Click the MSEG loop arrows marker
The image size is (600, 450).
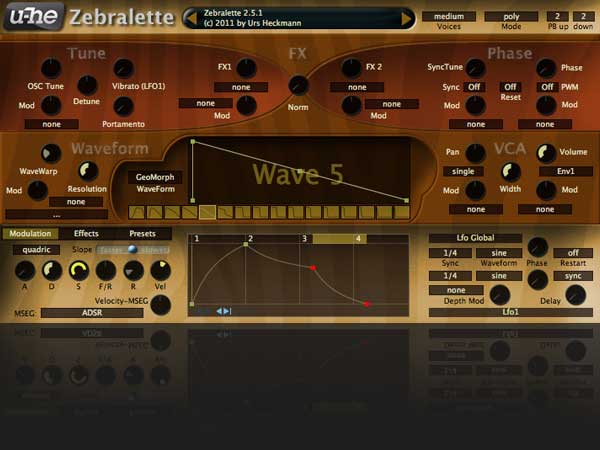pyautogui.click(x=223, y=311)
